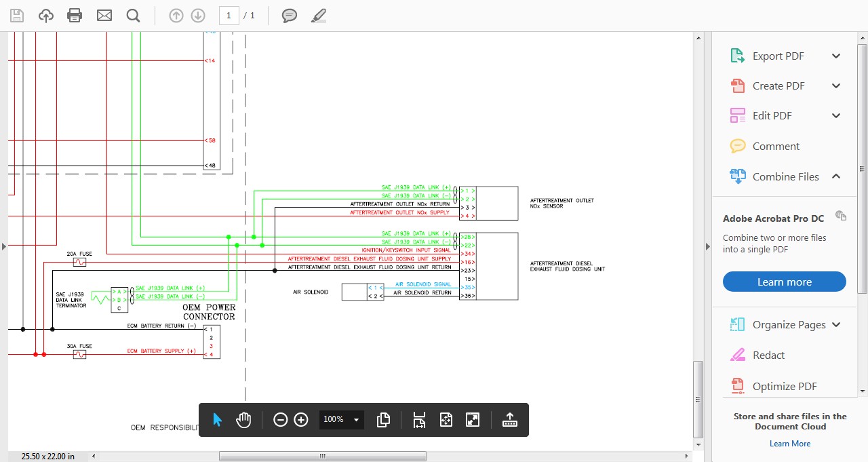The height and width of the screenshot is (462, 868).
Task: Expand the Export PDF chevron
Action: coord(836,56)
